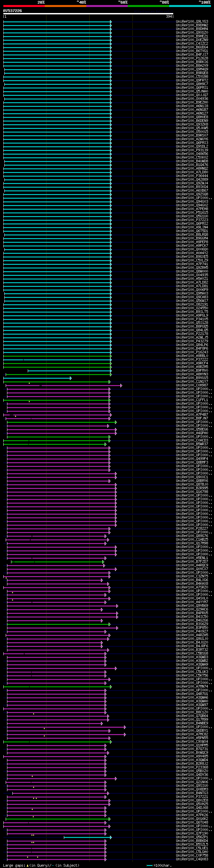
Task: Click the Large gaps legend text
Action: click(41, 866)
